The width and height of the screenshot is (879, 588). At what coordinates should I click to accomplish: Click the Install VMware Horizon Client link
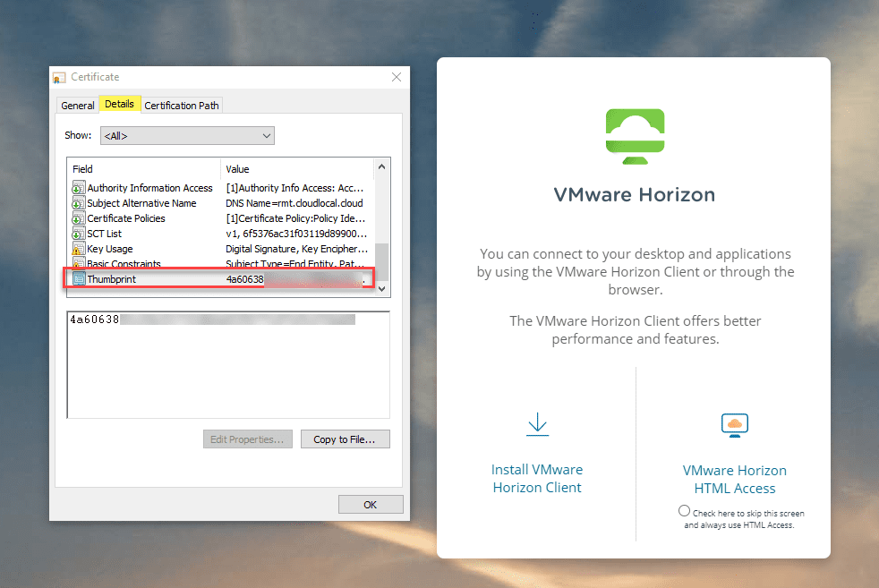click(x=537, y=478)
